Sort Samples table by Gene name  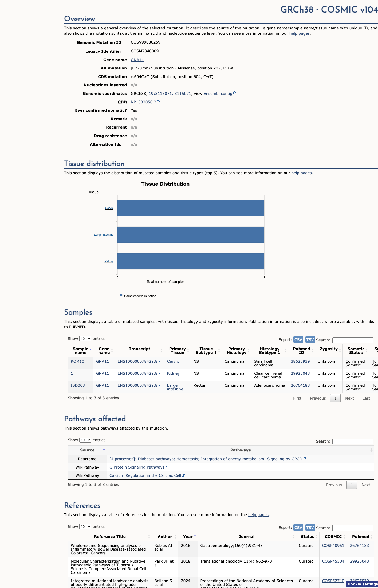tap(104, 351)
